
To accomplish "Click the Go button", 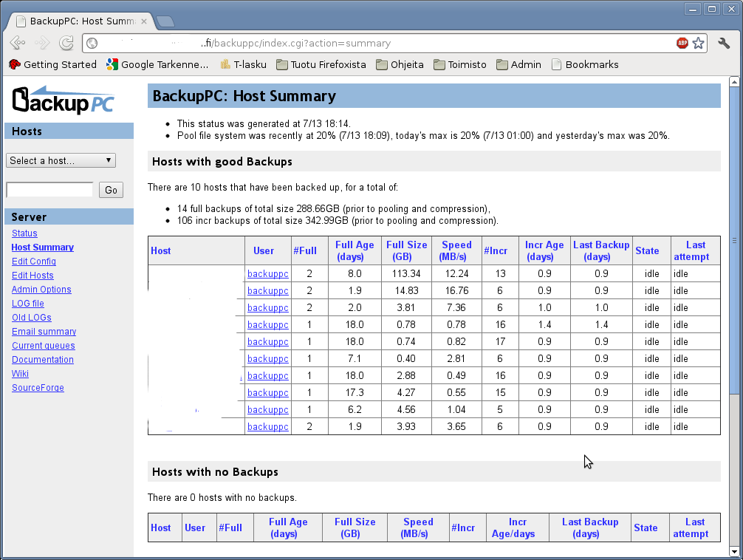I will coord(111,190).
